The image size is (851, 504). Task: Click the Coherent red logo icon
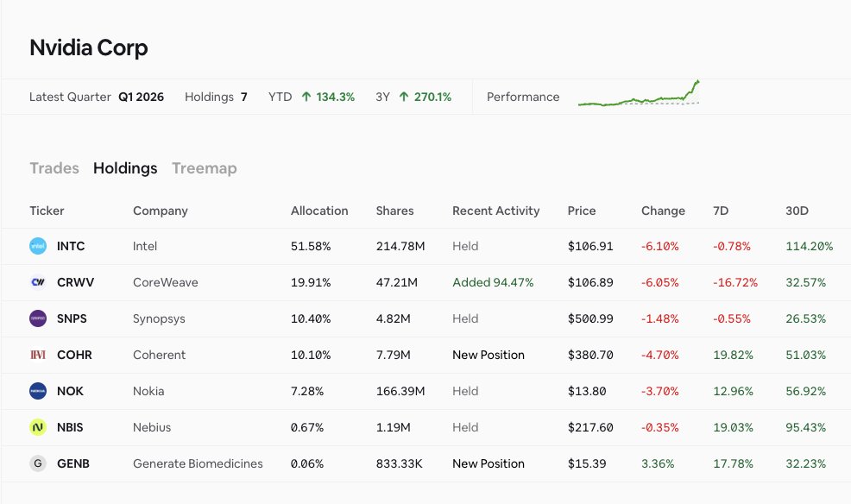pos(38,355)
